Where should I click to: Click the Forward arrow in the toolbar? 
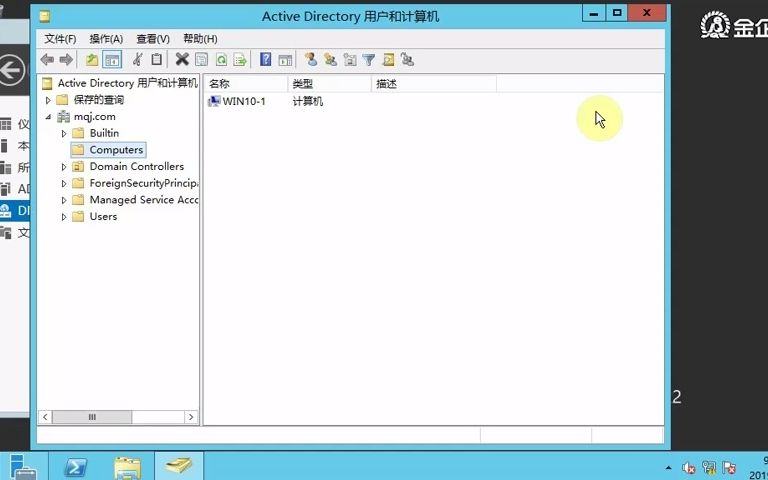point(66,60)
